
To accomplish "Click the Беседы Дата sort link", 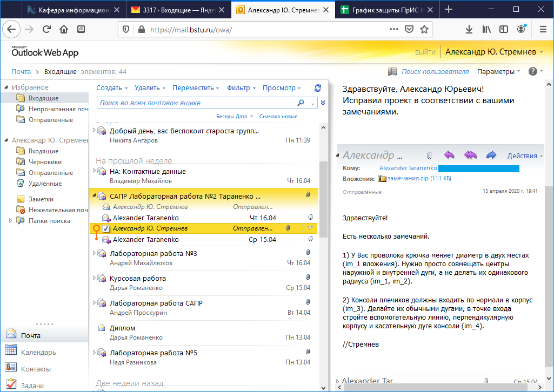I will click(x=231, y=116).
